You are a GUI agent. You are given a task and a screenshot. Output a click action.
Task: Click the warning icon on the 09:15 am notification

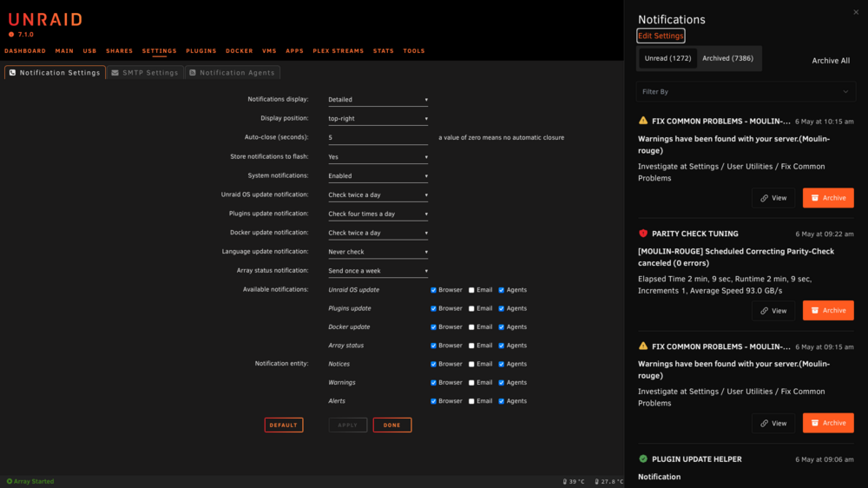642,346
